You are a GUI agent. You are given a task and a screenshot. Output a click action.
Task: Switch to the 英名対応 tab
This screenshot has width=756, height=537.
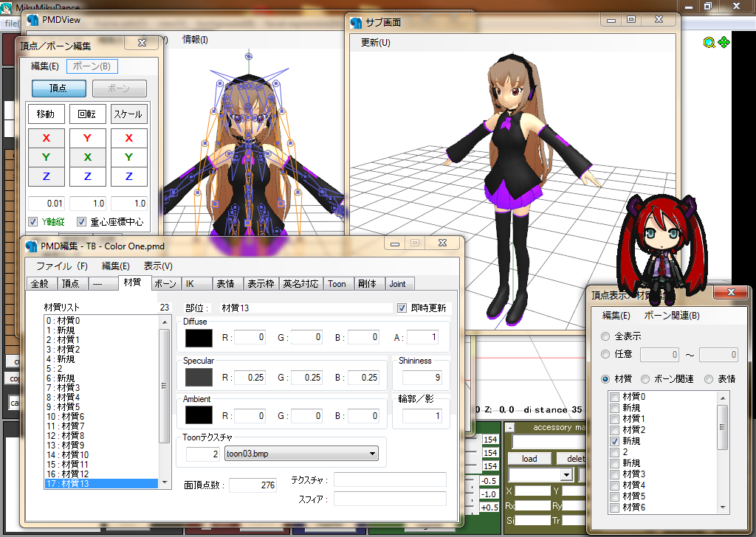(301, 284)
